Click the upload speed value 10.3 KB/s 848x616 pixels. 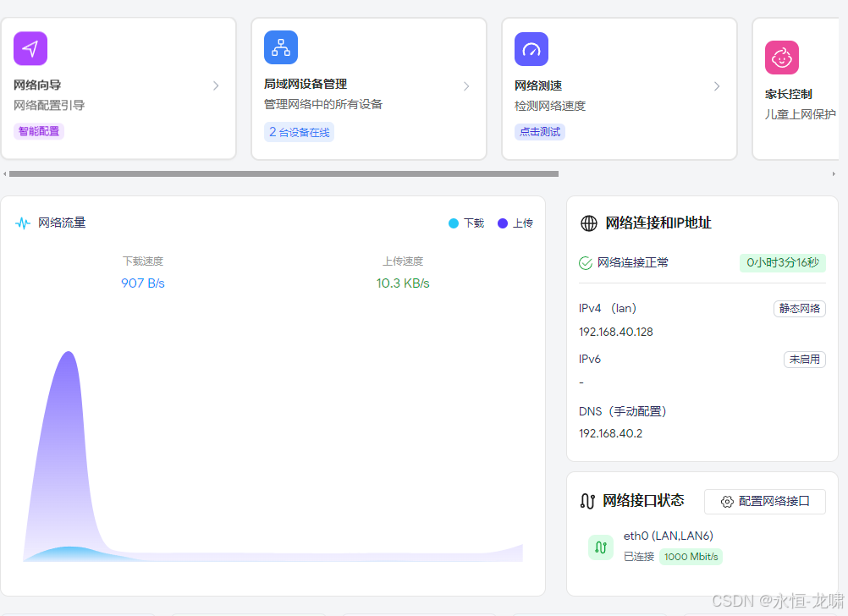403,283
